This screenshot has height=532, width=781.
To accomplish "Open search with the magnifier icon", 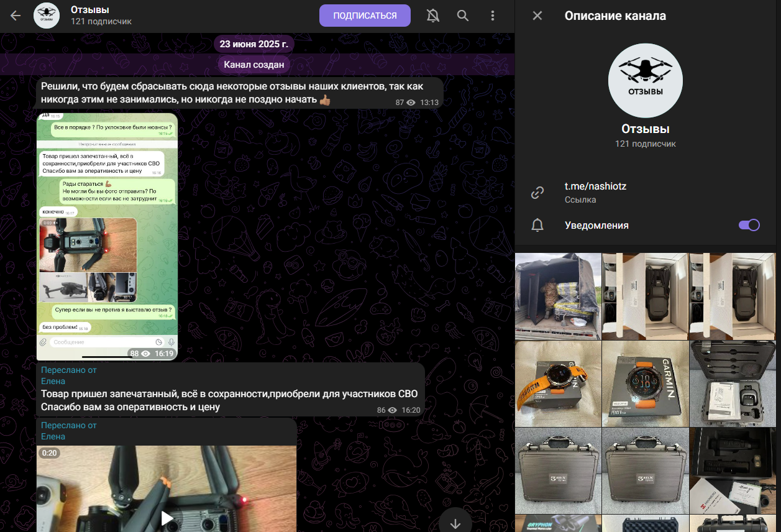I will [x=463, y=16].
